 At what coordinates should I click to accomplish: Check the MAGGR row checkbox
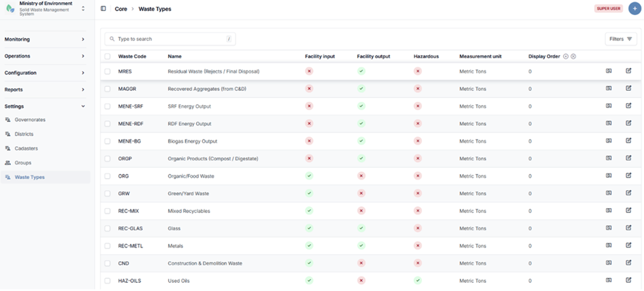(x=108, y=89)
